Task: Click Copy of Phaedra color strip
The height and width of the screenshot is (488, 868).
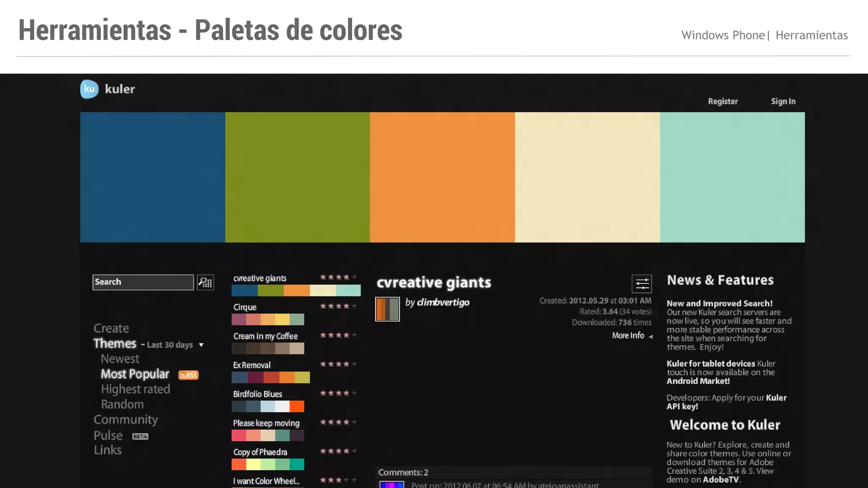Action: 268,464
